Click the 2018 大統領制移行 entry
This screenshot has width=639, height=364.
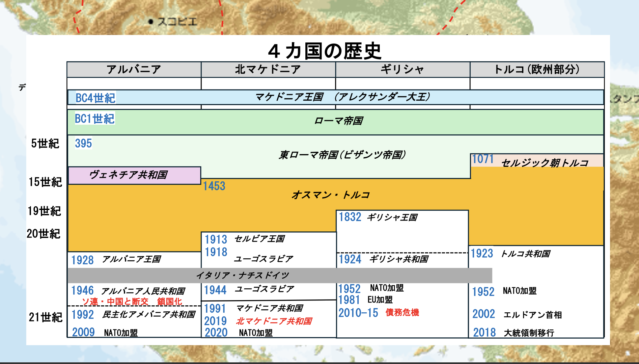(x=513, y=333)
